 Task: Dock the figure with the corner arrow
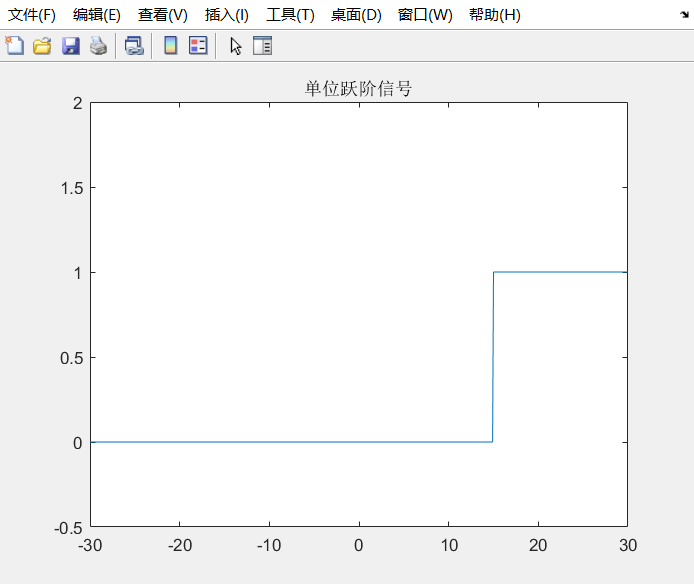click(x=684, y=15)
